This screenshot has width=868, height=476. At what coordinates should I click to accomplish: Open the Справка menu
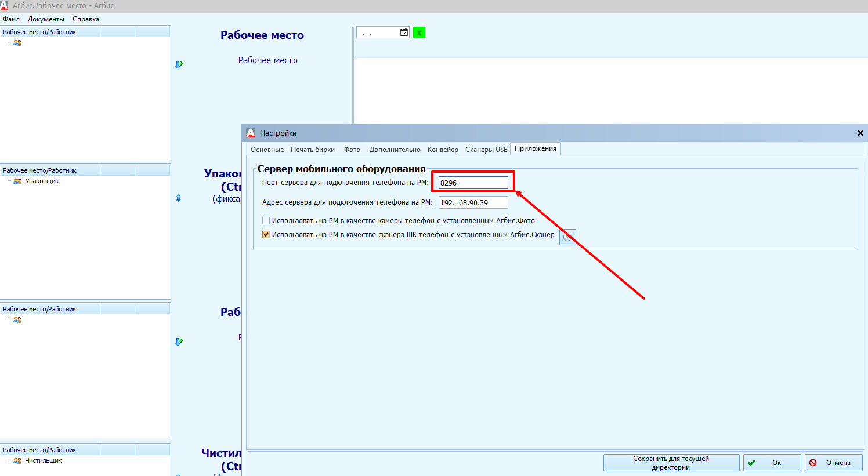pyautogui.click(x=86, y=19)
